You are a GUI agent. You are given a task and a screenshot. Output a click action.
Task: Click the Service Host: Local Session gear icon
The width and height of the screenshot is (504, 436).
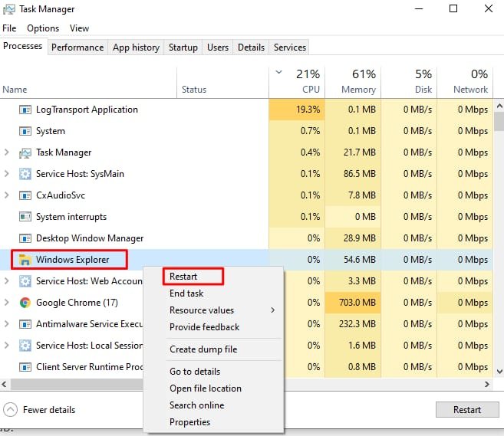click(25, 346)
